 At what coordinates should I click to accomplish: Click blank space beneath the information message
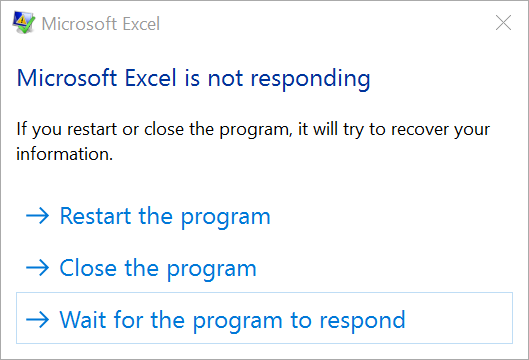click(x=264, y=184)
